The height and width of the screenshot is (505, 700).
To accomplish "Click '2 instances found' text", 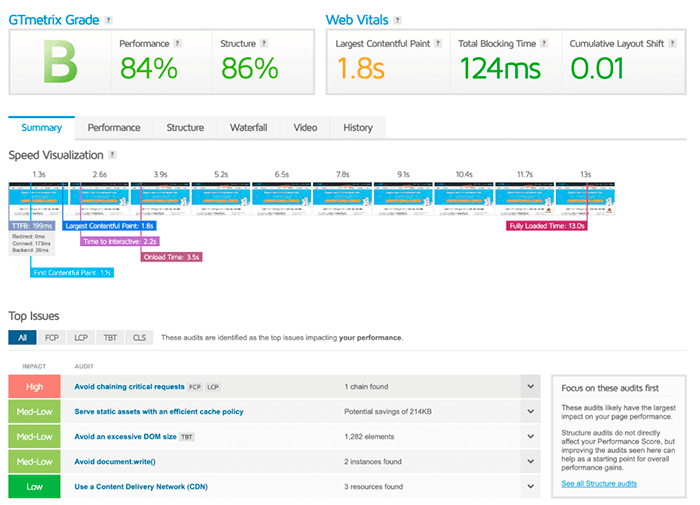I will tap(373, 462).
